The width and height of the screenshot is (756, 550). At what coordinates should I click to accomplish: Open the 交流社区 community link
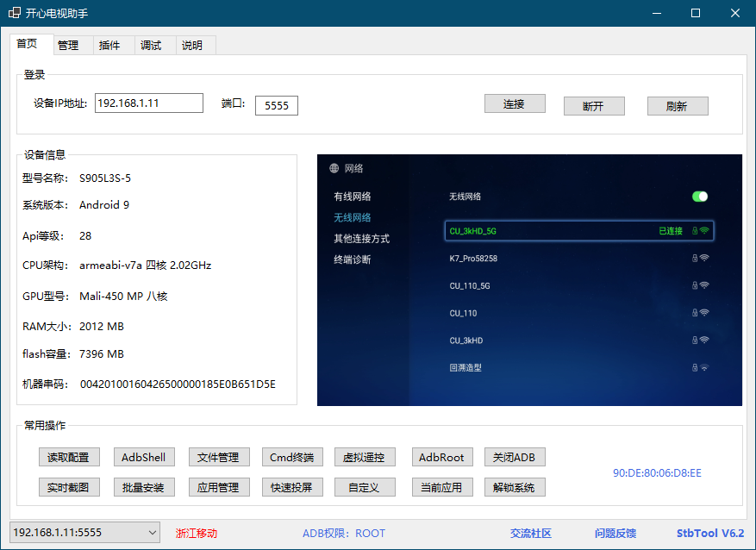pos(530,534)
